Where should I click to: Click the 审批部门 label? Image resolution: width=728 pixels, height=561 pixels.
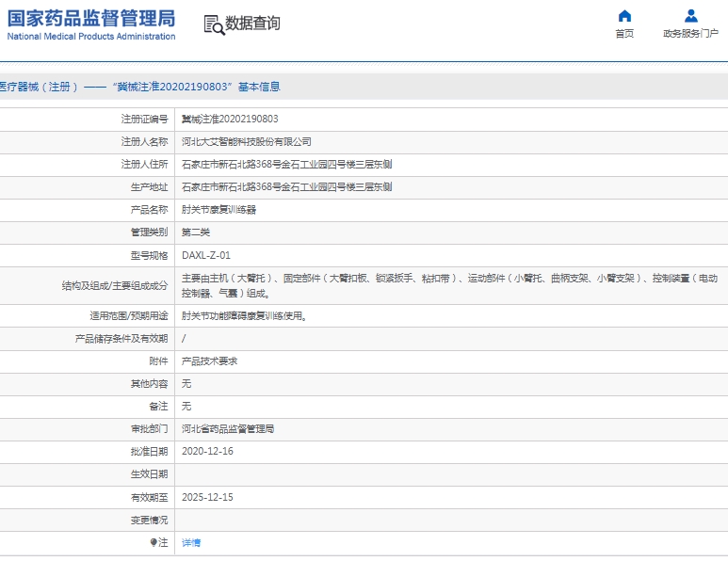coord(149,429)
